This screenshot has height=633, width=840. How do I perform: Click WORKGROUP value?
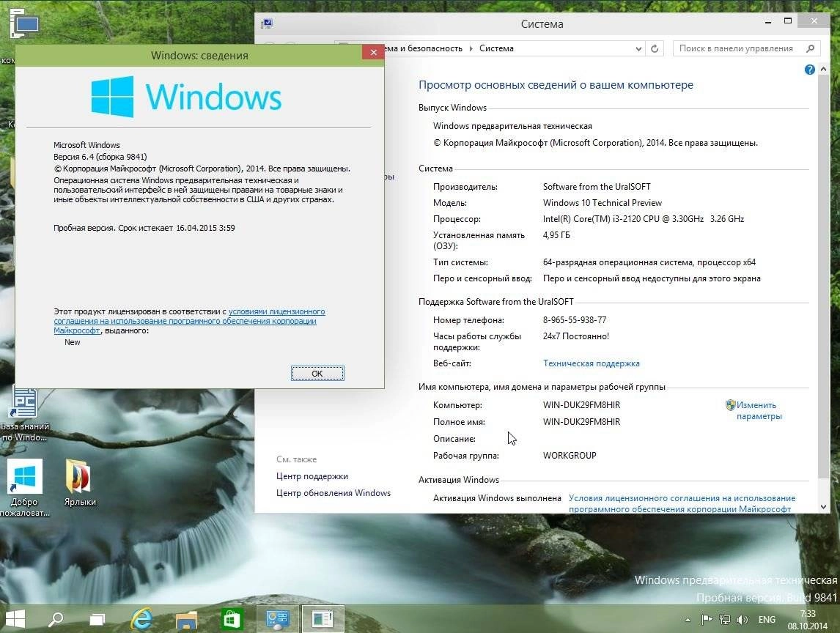[570, 455]
